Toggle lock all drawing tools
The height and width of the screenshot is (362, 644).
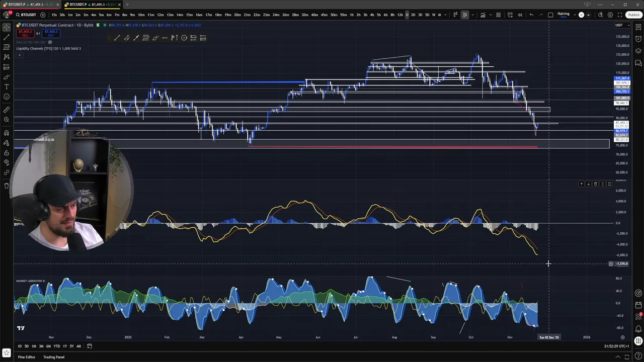pyautogui.click(x=7, y=153)
